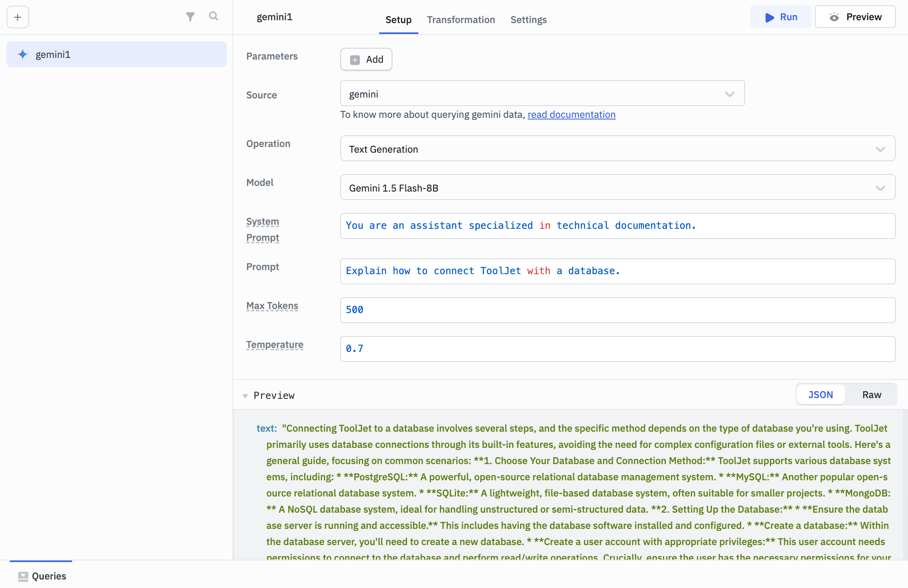908x588 pixels.
Task: Expand the Operation dropdown Text Generation
Action: pyautogui.click(x=618, y=149)
